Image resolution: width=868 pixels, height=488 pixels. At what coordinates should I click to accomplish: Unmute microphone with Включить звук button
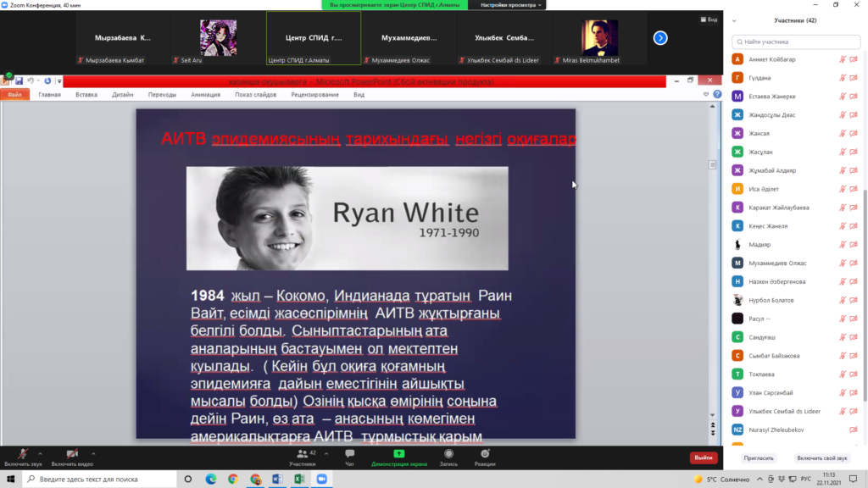tap(22, 456)
